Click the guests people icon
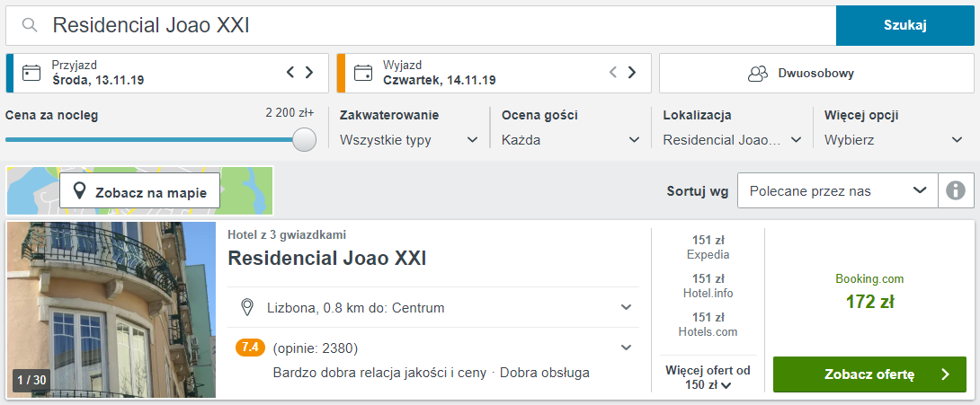980x405 pixels. pos(758,74)
